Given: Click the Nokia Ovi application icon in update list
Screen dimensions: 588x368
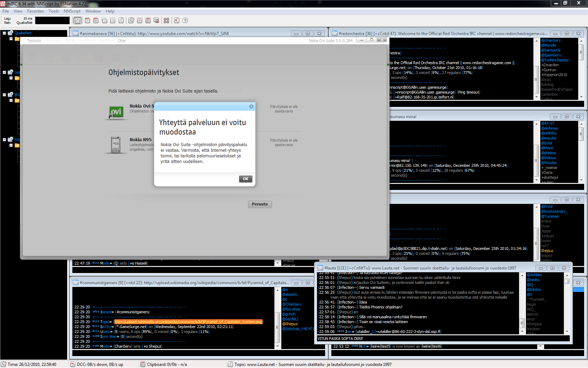Looking at the screenshot, I should tap(116, 112).
